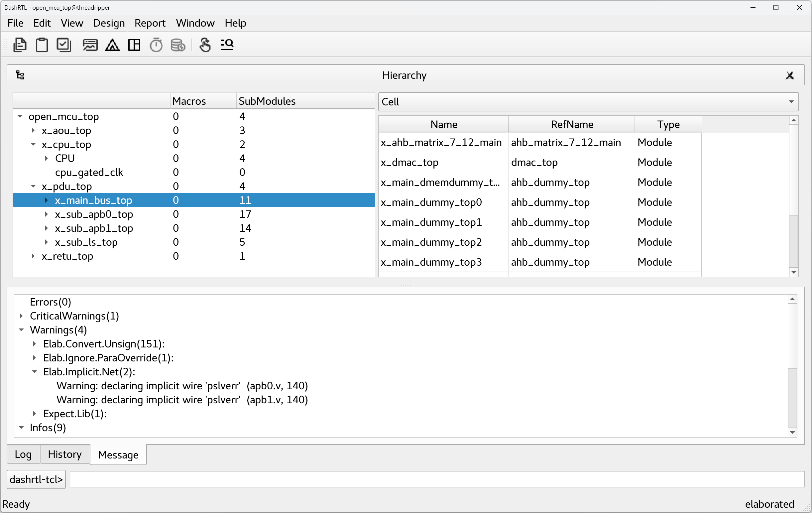Switch to the History tab

65,454
